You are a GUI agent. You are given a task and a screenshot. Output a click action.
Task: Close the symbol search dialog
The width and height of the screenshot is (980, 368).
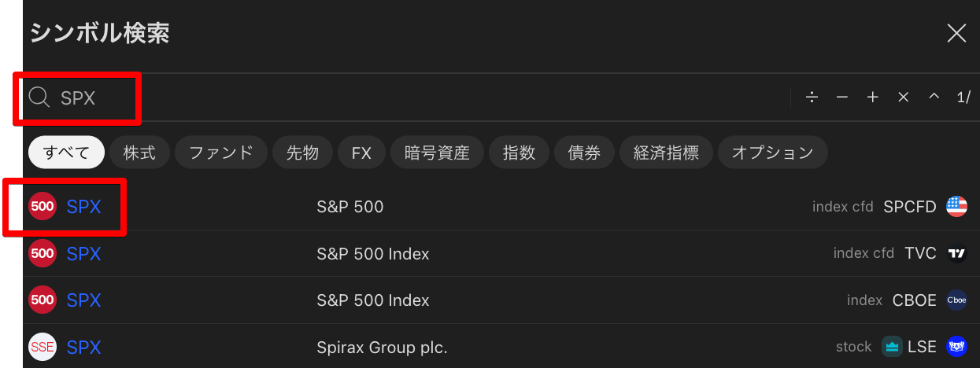(956, 33)
